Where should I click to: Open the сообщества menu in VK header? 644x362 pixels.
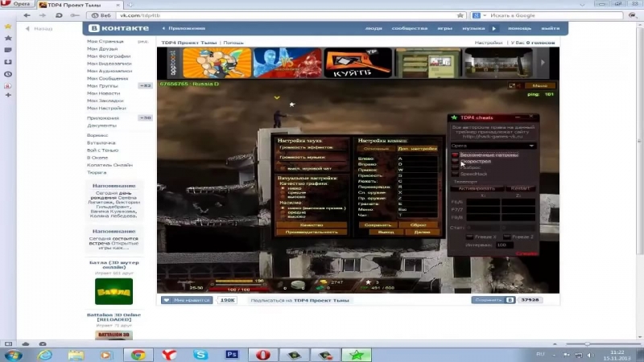point(410,28)
